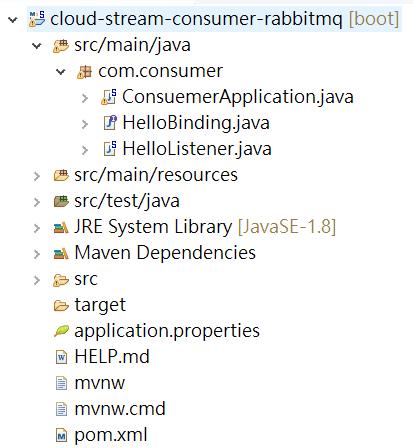Viewport: 413px width, 448px height.
Task: Click the Spring Boot project icon
Action: click(37, 19)
